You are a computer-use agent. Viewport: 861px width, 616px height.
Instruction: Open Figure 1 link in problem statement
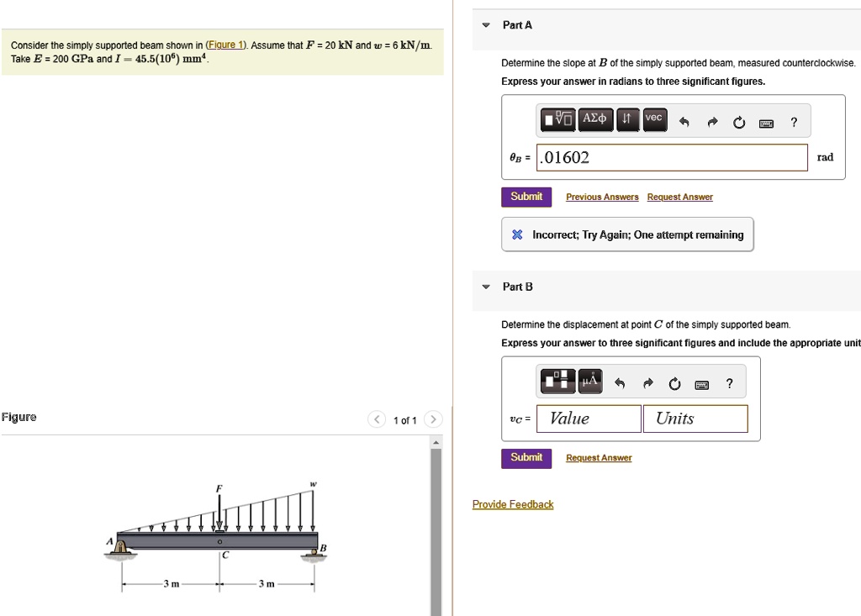(x=227, y=45)
